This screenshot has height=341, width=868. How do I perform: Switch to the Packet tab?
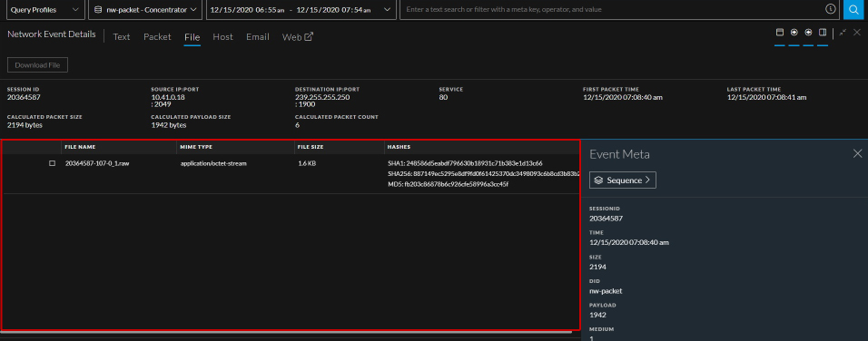click(x=157, y=37)
